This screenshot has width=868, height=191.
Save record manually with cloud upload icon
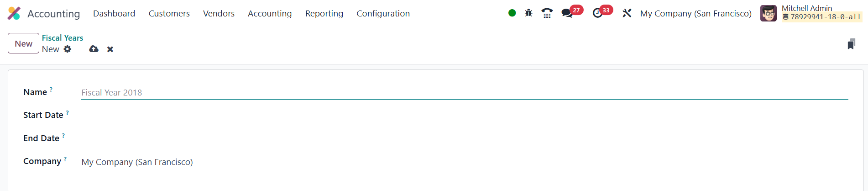tap(94, 49)
